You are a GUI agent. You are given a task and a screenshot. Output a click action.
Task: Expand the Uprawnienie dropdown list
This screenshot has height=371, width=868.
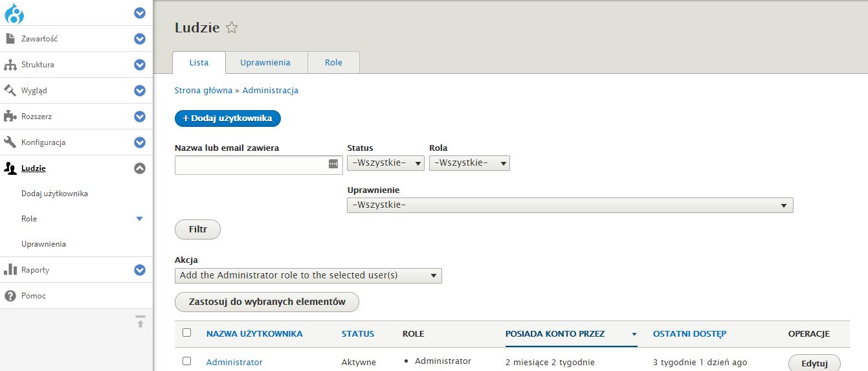tap(570, 205)
